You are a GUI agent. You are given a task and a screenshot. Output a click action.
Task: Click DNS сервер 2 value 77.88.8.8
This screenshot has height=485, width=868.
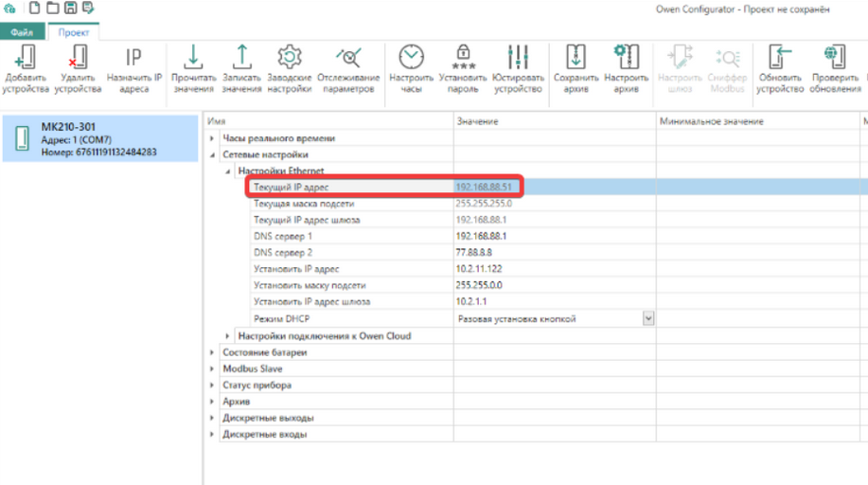pos(474,252)
